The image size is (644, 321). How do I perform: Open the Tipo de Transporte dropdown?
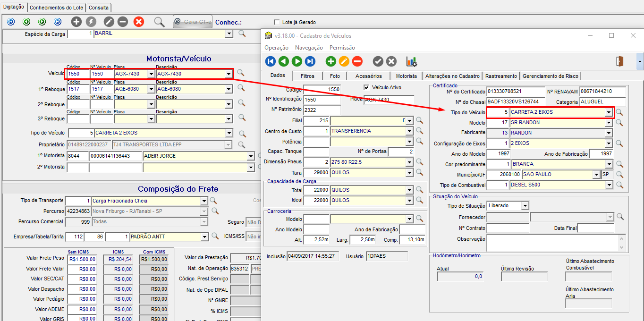pyautogui.click(x=204, y=201)
